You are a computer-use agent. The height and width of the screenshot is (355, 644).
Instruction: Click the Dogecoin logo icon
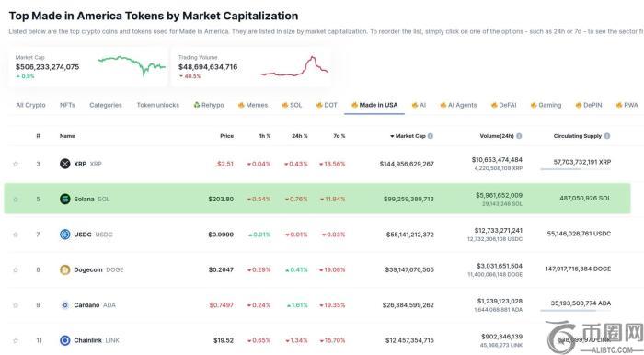(65, 269)
